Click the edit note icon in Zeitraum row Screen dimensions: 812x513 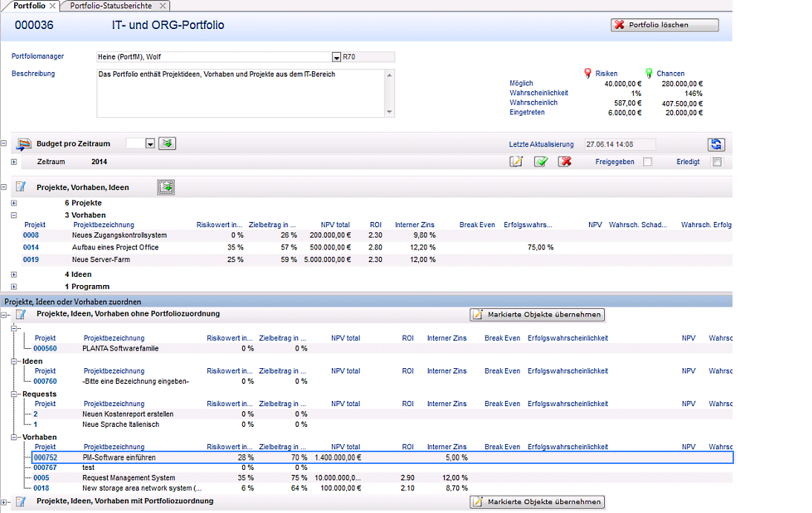pyautogui.click(x=516, y=162)
